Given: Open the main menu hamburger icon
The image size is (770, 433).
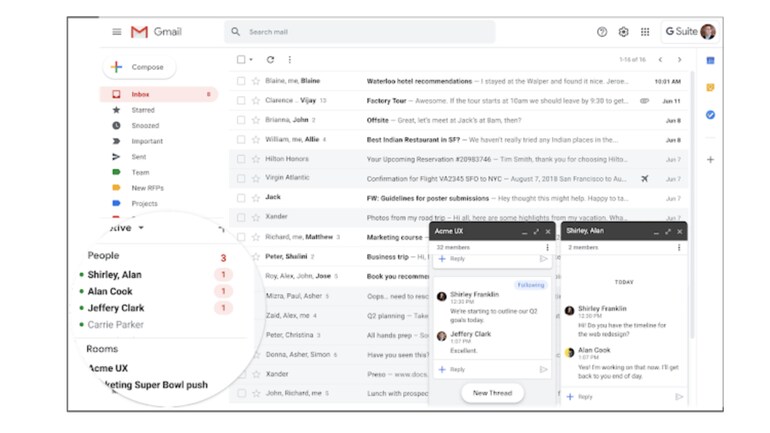Looking at the screenshot, I should 117,32.
